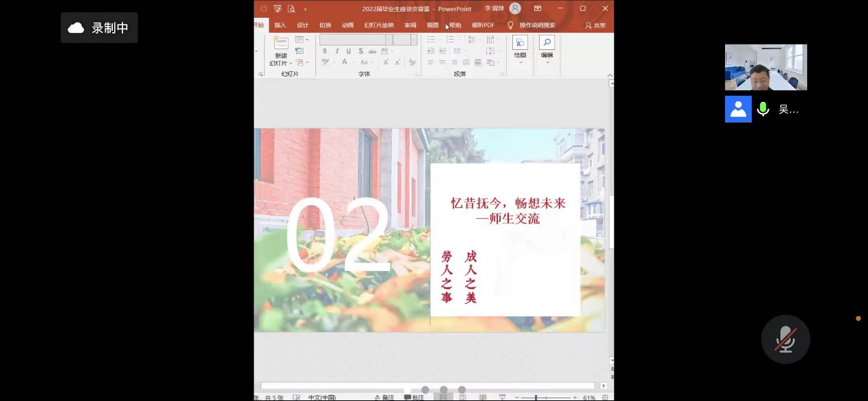Apply Bold formatting with the B icon
This screenshot has height=401, width=868.
(x=325, y=51)
